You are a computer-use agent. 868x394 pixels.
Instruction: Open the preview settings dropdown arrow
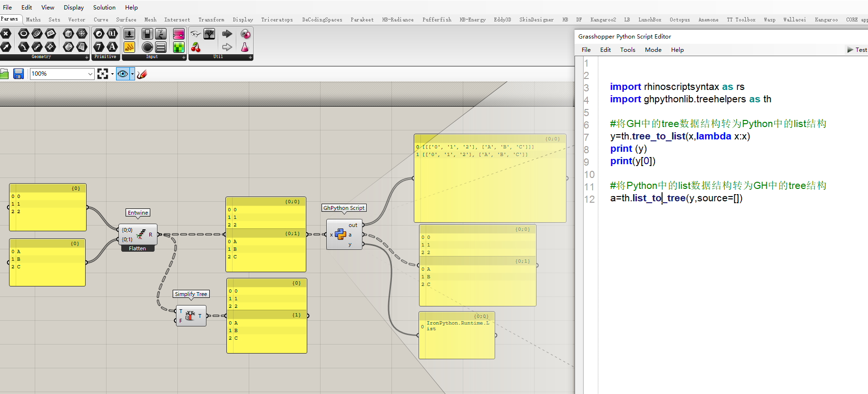[x=132, y=74]
